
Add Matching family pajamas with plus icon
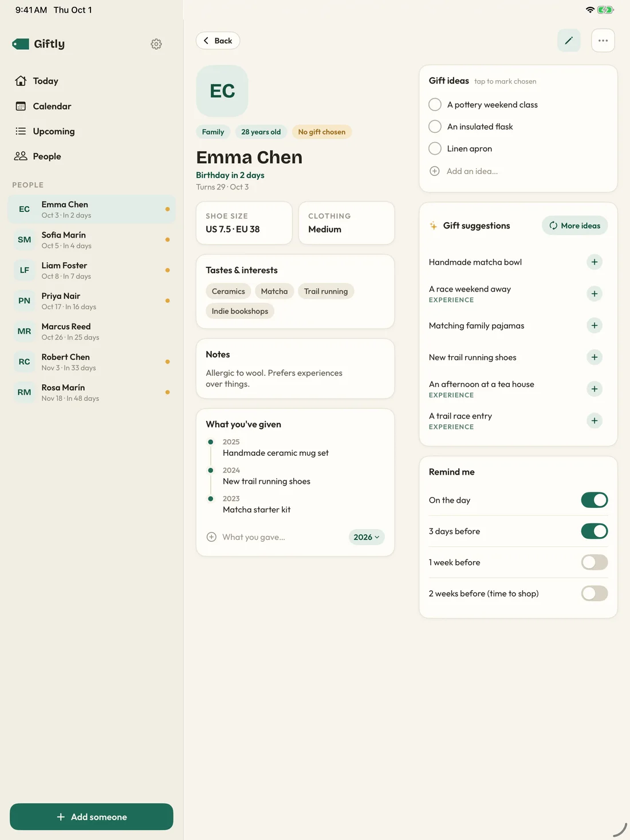594,326
